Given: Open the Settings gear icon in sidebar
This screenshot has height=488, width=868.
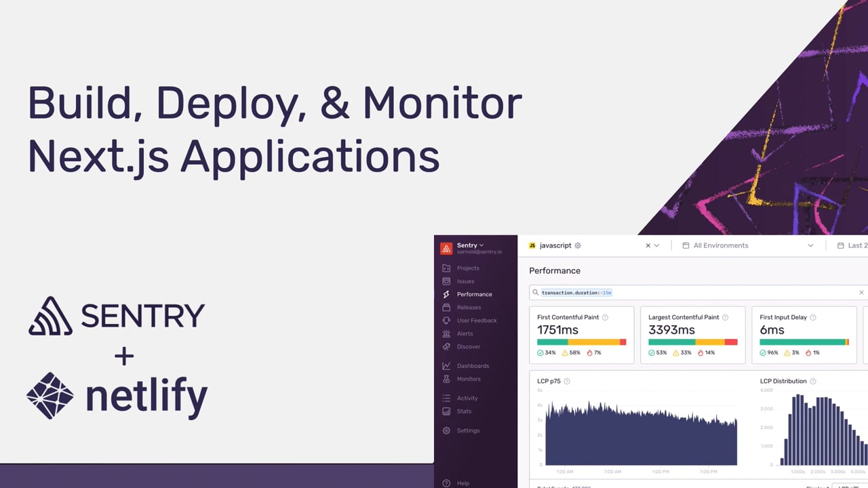Looking at the screenshot, I should [x=446, y=430].
